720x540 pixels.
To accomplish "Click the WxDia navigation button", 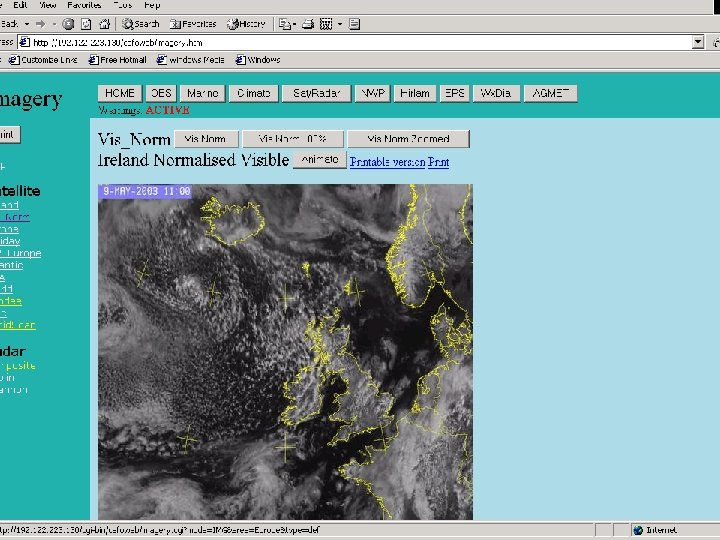I will (x=496, y=93).
